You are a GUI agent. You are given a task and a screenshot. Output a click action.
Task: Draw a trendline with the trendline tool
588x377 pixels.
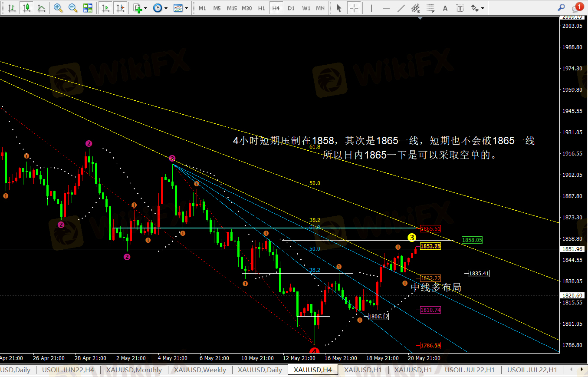[x=401, y=8]
